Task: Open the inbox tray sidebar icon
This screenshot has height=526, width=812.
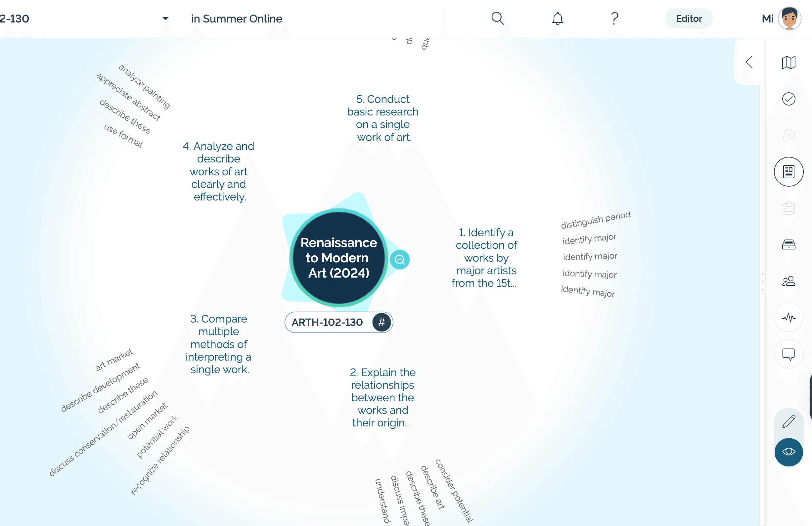Action: 788,244
